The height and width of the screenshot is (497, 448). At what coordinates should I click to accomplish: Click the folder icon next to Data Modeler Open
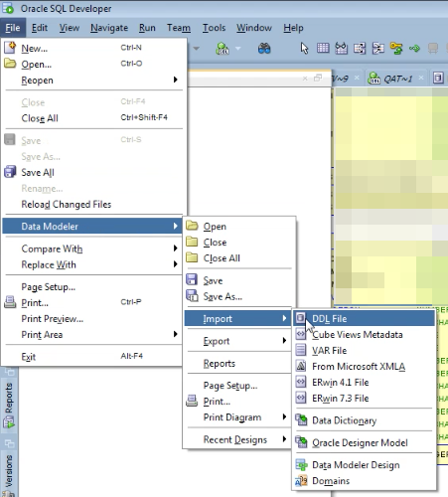[x=192, y=226]
